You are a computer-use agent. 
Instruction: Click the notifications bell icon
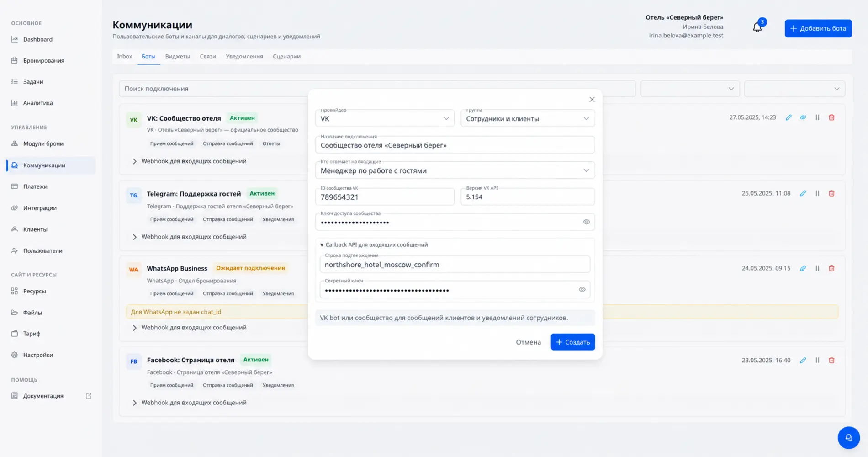tap(757, 27)
